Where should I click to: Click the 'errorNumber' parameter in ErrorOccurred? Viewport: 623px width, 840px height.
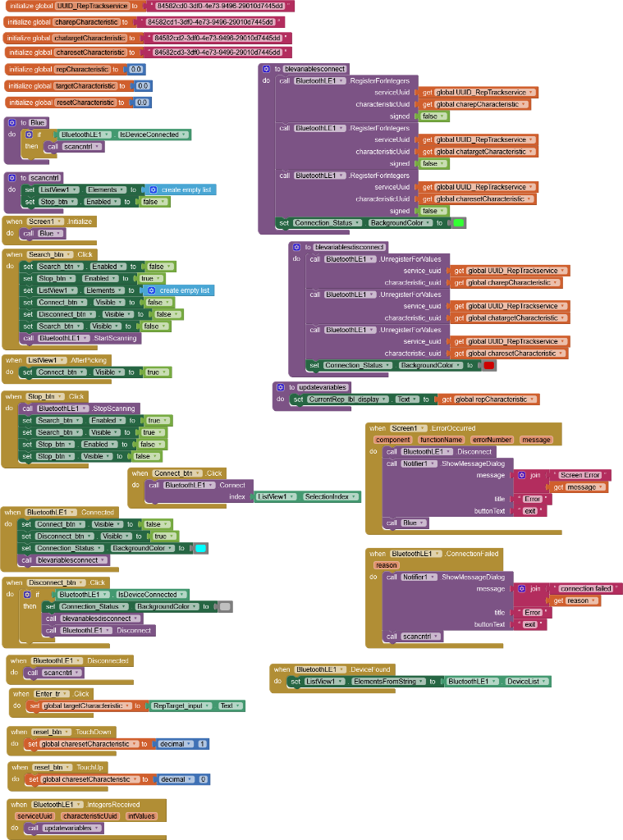coord(492,440)
